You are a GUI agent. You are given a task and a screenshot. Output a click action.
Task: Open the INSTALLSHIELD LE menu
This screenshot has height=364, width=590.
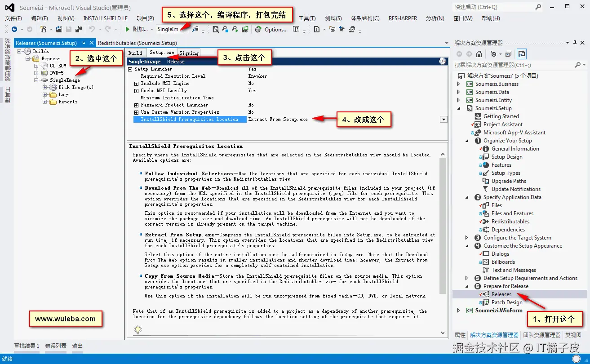(105, 18)
